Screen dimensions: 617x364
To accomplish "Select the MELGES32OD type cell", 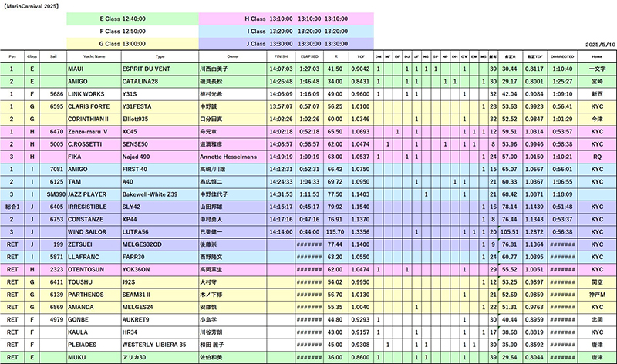I will pos(160,244).
